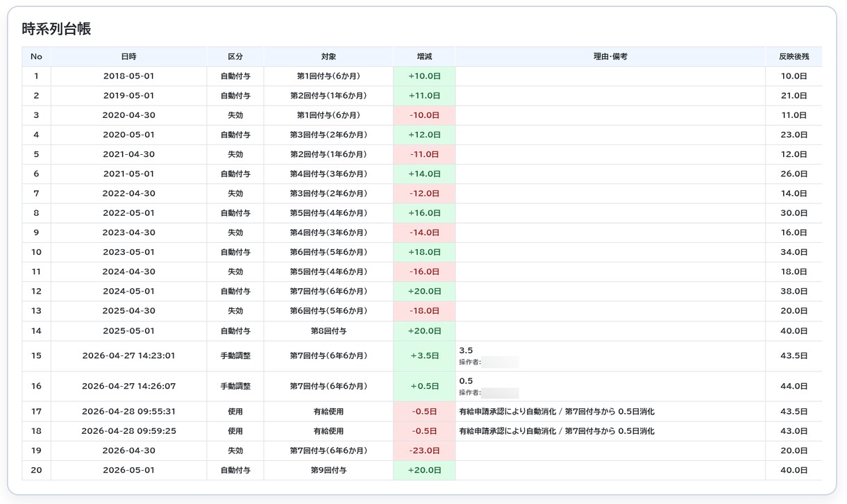Image resolution: width=847 pixels, height=504 pixels.
Task: Click the 時系列台帳 heading
Action: pyautogui.click(x=56, y=29)
